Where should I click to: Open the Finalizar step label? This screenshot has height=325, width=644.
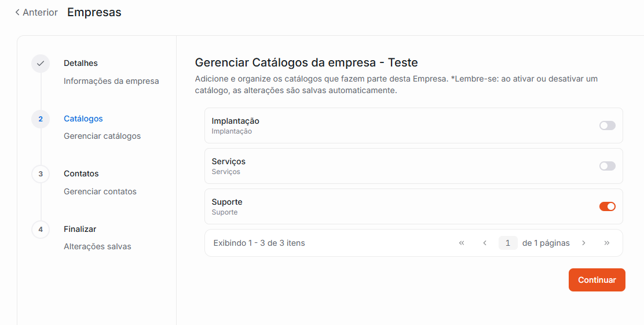(x=80, y=229)
